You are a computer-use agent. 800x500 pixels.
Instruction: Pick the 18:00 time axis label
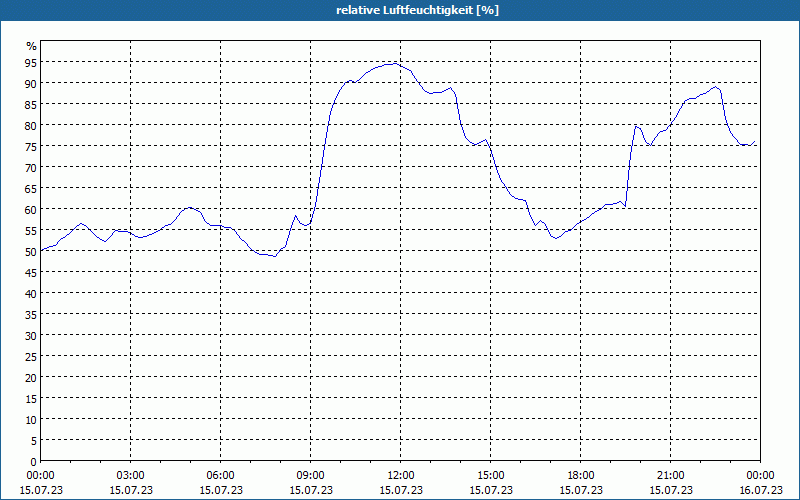click(x=581, y=476)
